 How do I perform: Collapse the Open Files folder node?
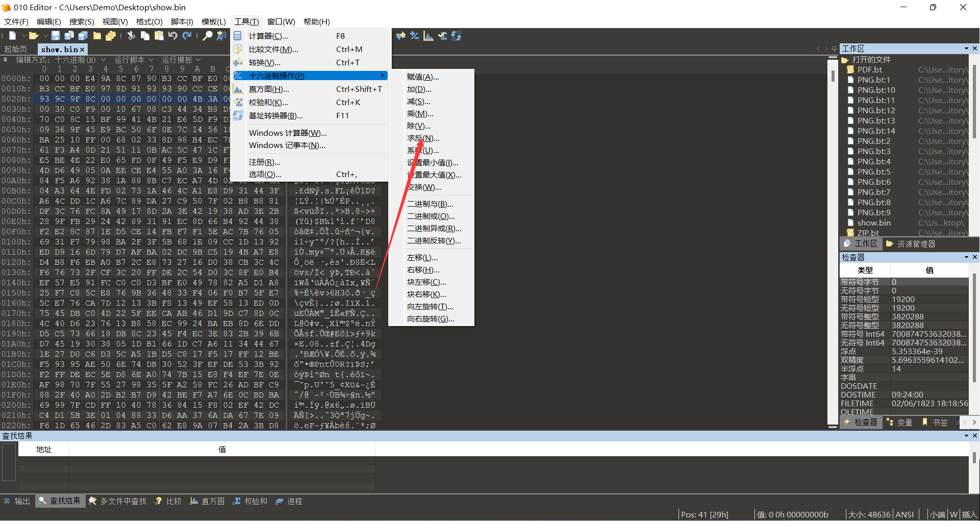click(845, 60)
